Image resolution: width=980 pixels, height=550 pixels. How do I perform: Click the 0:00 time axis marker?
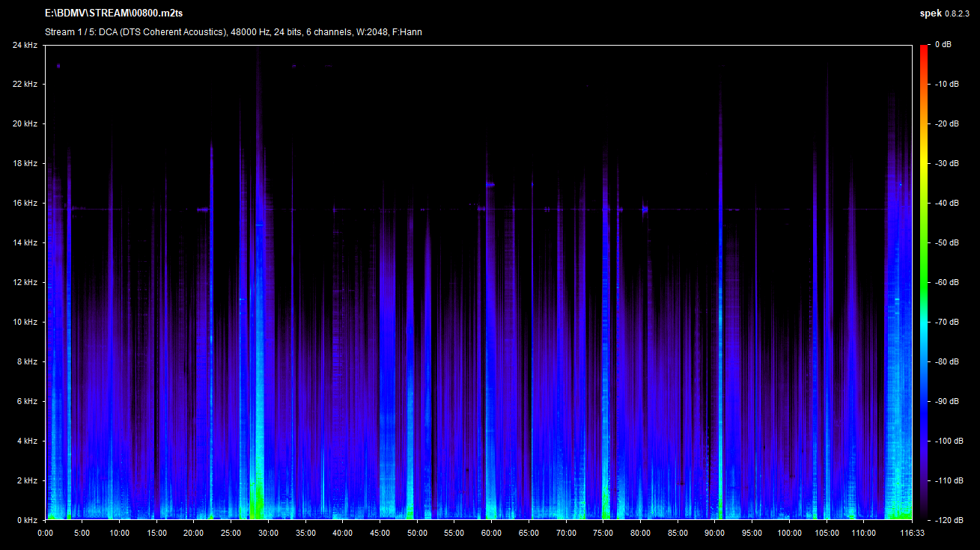click(45, 533)
